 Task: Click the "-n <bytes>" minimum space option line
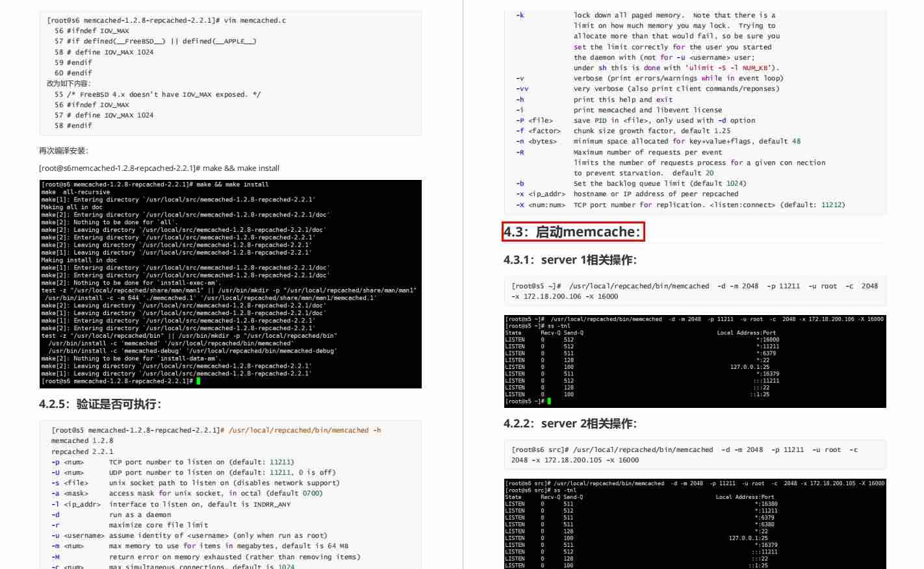[x=658, y=141]
